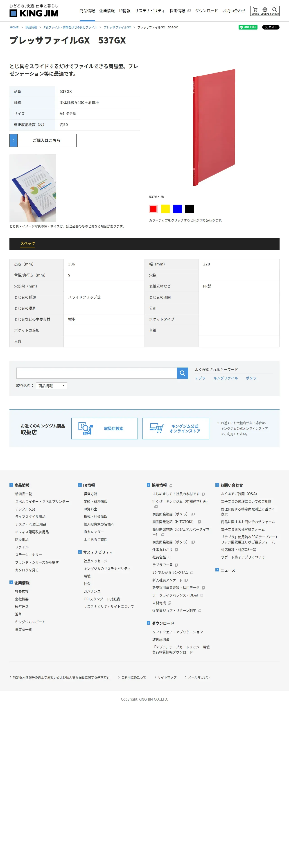
Task: Click the arrow icon beside 商品情報 footer heading
Action: [x=11, y=485]
